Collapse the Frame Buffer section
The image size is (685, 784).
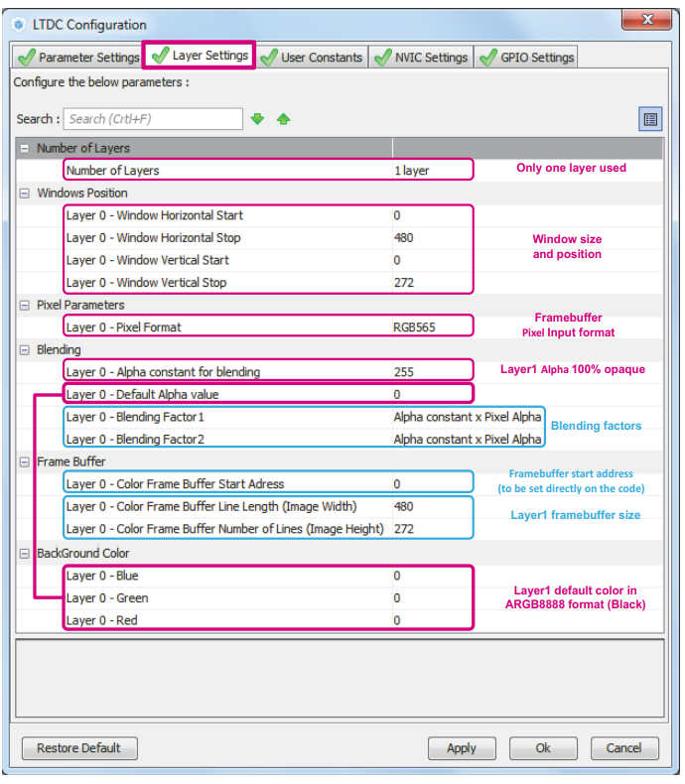tap(25, 462)
